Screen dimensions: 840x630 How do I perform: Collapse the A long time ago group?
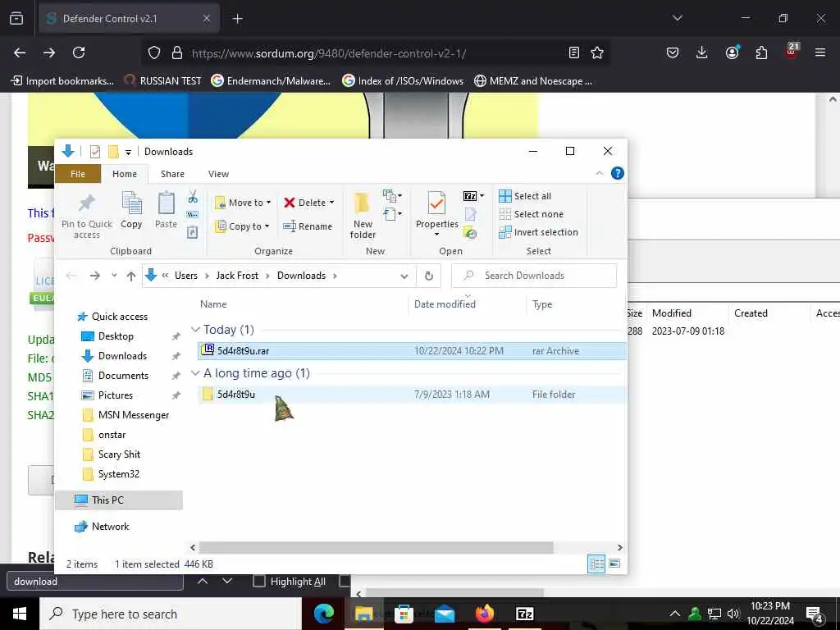click(x=195, y=373)
